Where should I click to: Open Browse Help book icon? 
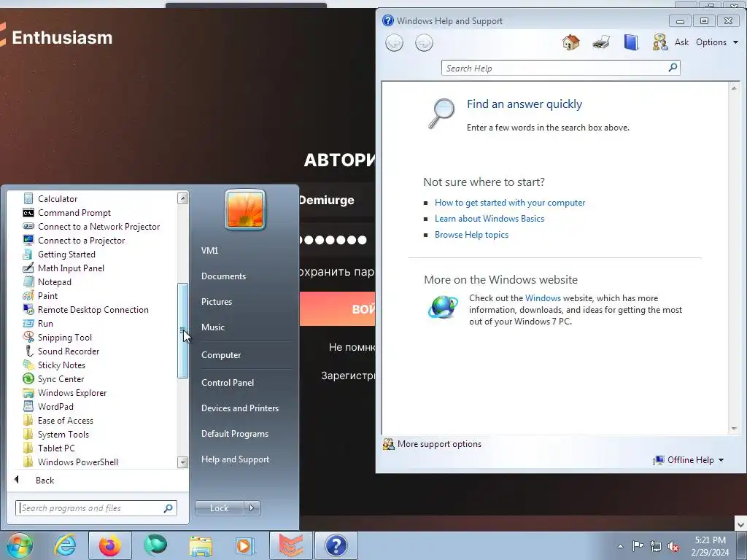pyautogui.click(x=631, y=42)
